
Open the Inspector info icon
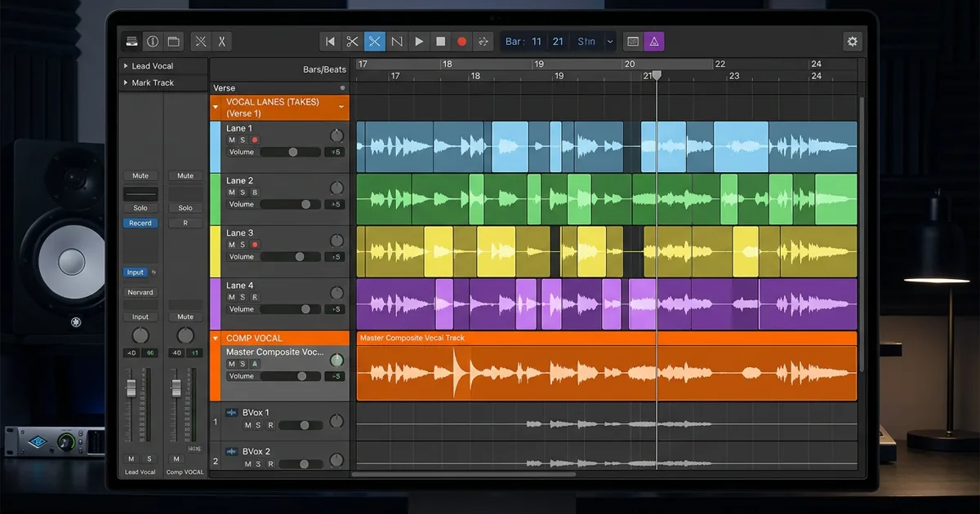(x=153, y=42)
